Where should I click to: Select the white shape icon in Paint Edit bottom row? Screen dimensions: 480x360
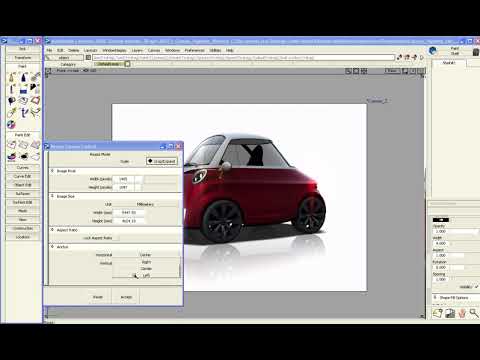coord(35,156)
